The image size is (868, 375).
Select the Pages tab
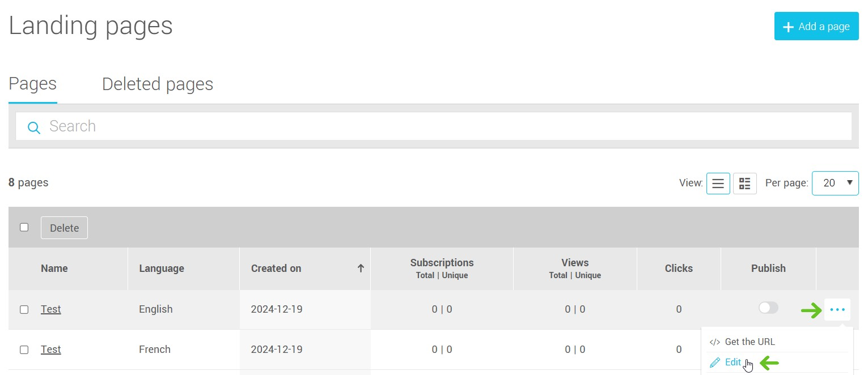pos(33,84)
